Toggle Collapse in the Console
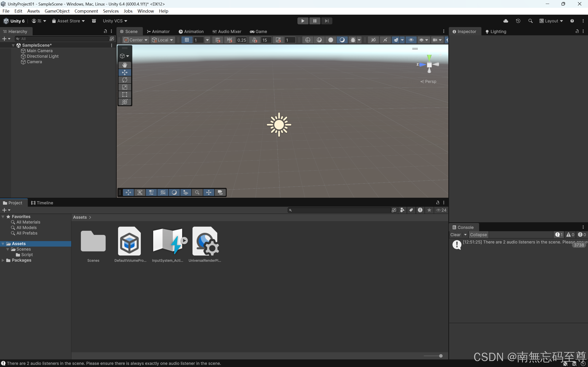 click(478, 235)
